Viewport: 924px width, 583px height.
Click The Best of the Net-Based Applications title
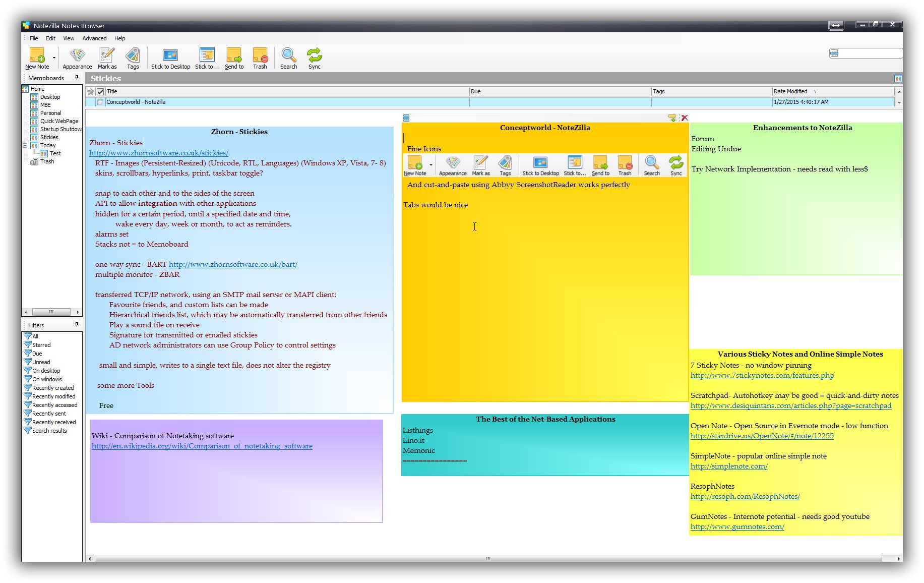click(x=545, y=419)
